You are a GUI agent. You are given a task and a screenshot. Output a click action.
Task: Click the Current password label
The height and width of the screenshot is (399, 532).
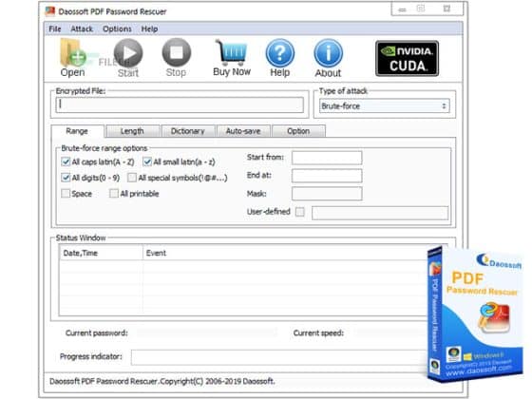click(x=97, y=332)
